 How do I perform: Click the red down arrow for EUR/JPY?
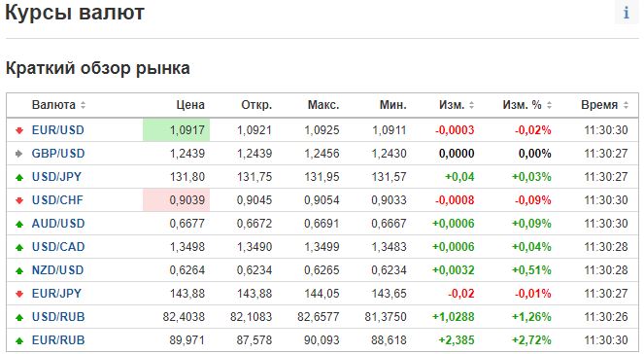[19, 294]
